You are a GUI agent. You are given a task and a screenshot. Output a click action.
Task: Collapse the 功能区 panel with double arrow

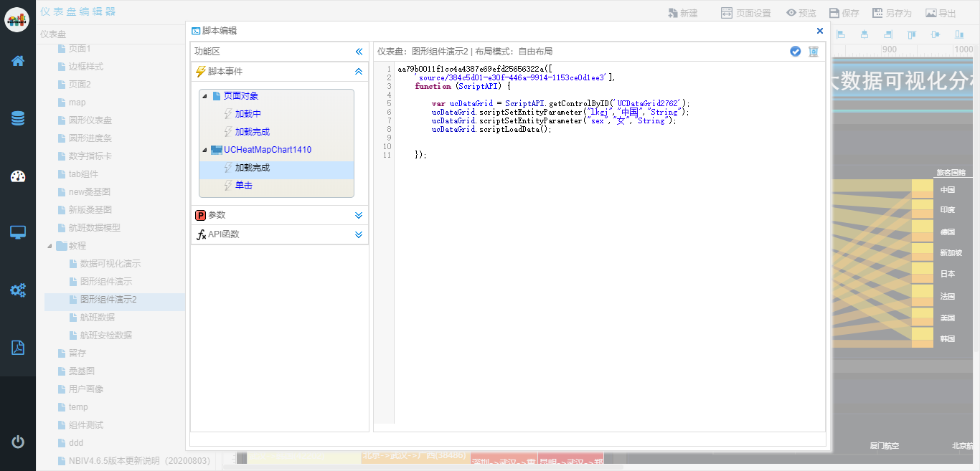(x=359, y=52)
